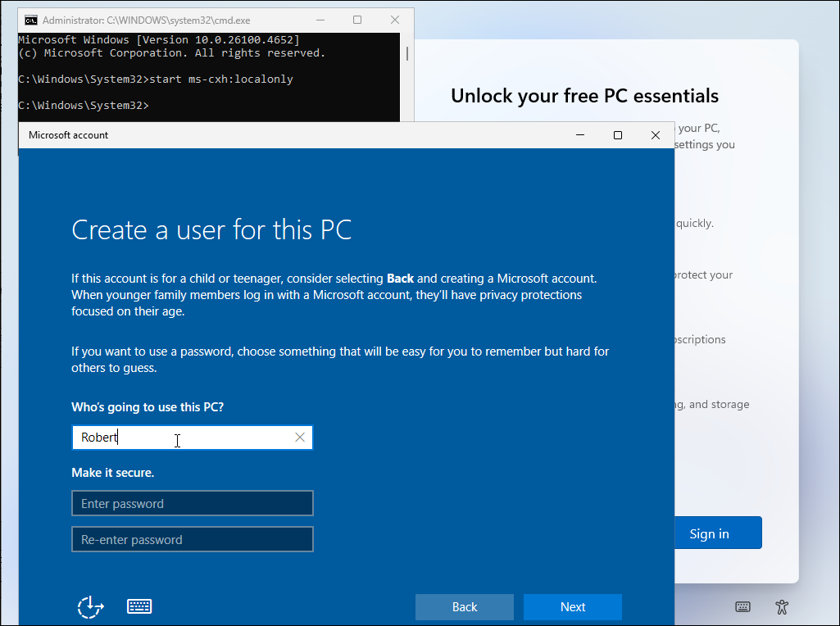Click the Next button
The height and width of the screenshot is (626, 840).
pos(573,606)
